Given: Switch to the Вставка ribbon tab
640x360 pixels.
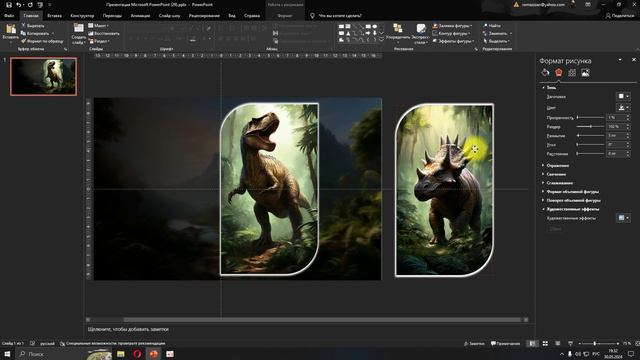Looking at the screenshot, I should coord(54,16).
